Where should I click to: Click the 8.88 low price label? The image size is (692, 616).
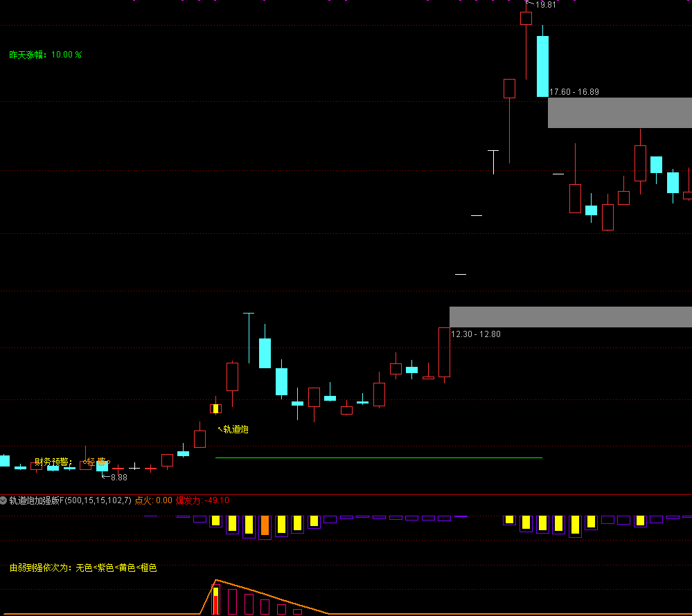(x=118, y=477)
